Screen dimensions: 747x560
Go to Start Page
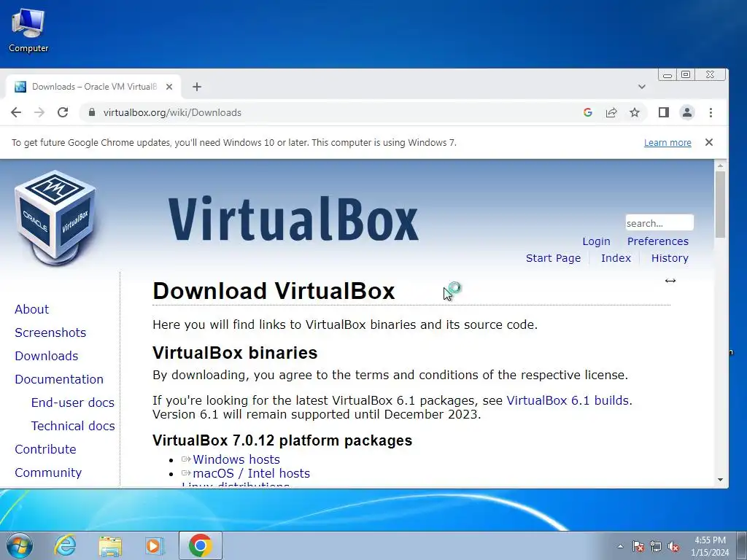553,258
